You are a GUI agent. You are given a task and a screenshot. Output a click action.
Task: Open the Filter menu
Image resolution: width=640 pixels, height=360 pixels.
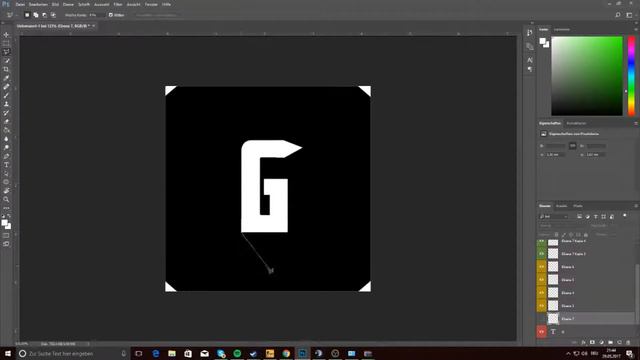(118, 4)
